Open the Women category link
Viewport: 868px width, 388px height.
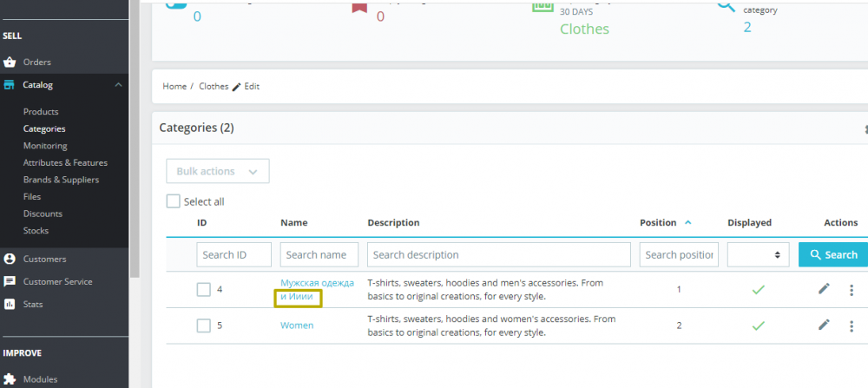(297, 326)
